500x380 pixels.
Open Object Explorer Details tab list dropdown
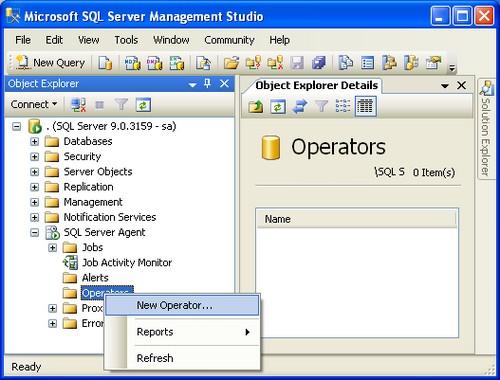(445, 86)
